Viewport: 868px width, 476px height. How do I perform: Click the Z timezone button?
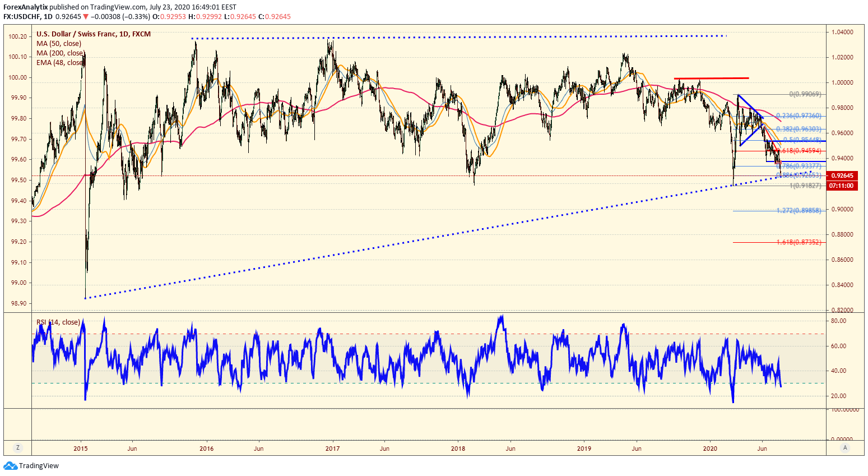[18, 447]
